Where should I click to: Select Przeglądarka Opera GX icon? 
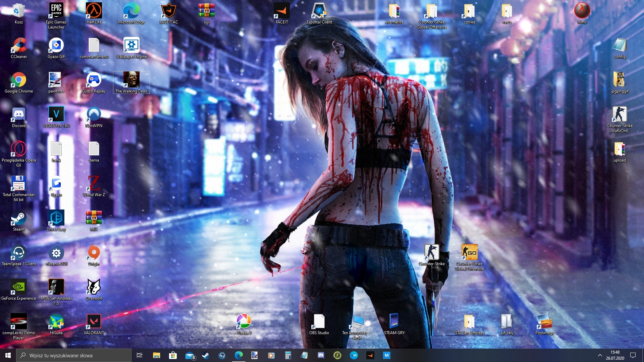(19, 154)
